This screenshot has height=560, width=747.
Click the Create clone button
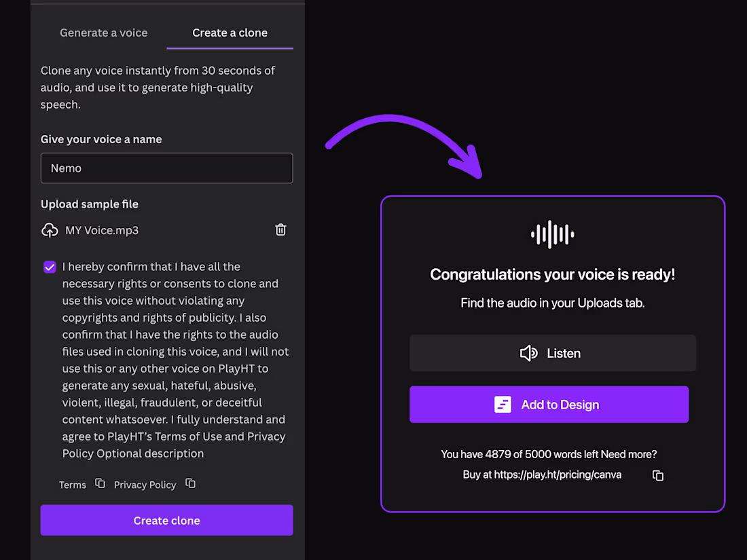167,520
